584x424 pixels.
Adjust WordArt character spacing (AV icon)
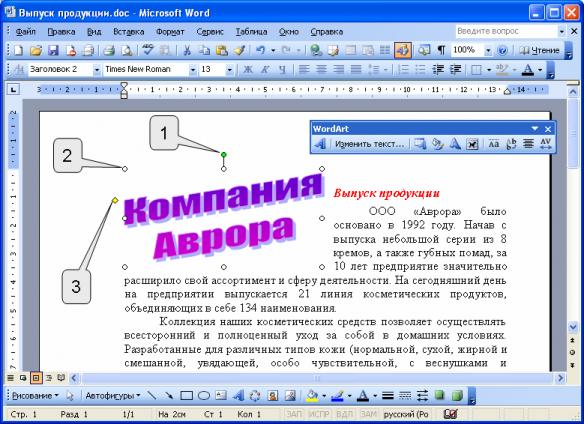point(546,144)
